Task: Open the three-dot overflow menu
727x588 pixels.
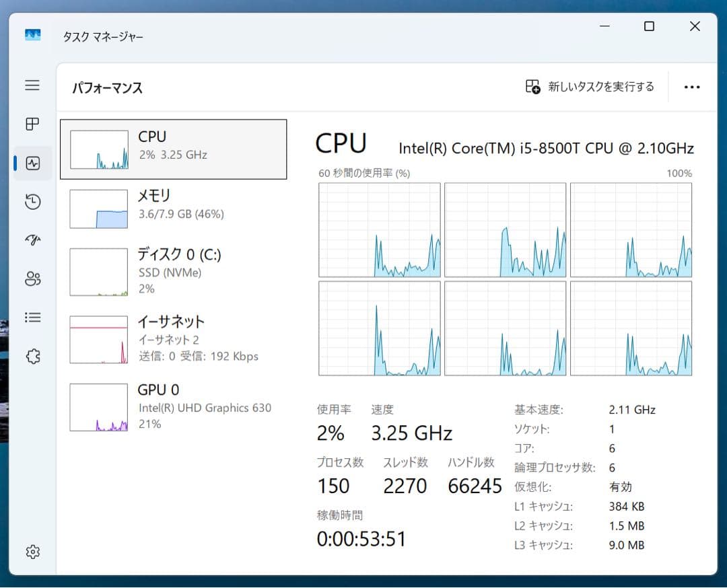Action: [x=691, y=87]
